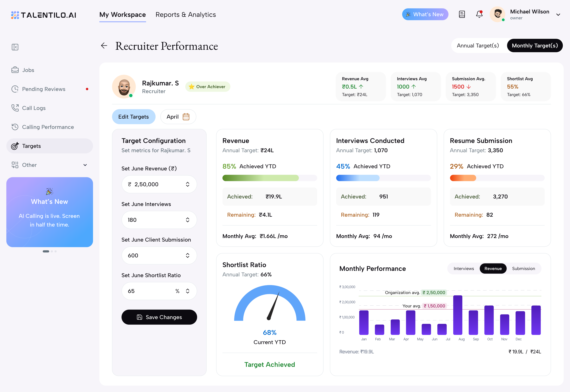
Task: Adjust June Interviews stepper arrows
Action: pos(188,220)
